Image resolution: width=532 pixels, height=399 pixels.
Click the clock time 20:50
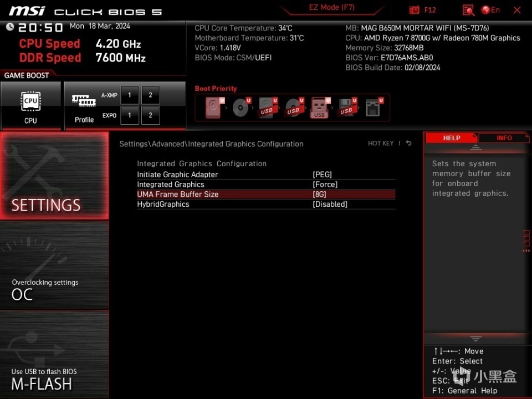(40, 28)
